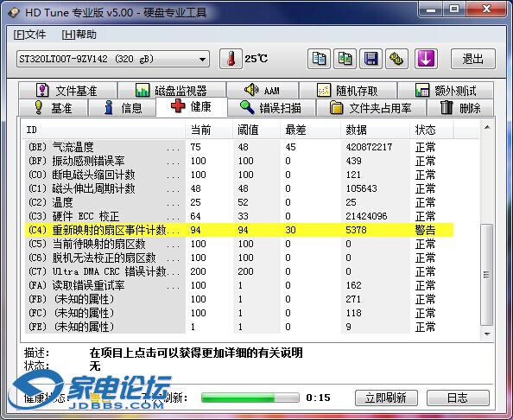Switch to the 随机存取 tab
The width and height of the screenshot is (513, 420).
point(348,91)
